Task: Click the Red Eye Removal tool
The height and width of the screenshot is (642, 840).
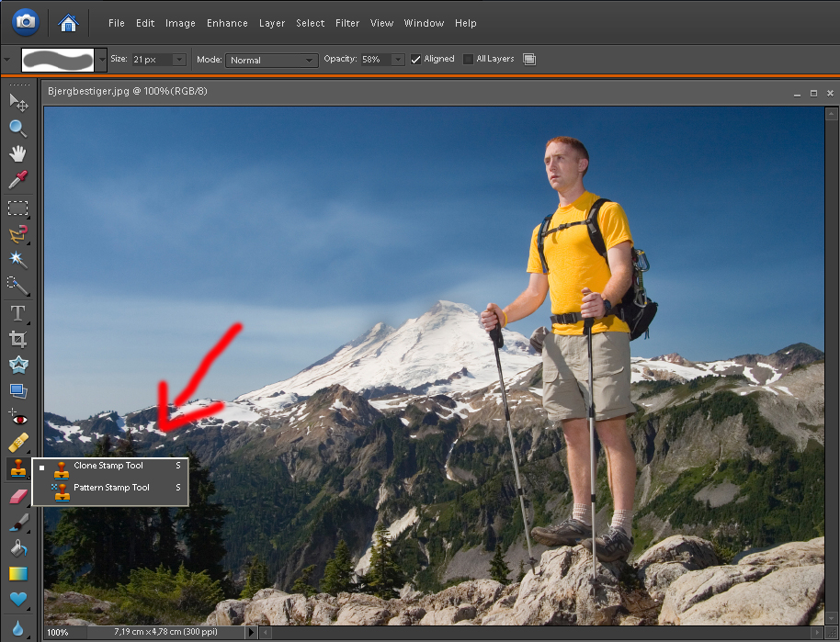Action: tap(18, 416)
